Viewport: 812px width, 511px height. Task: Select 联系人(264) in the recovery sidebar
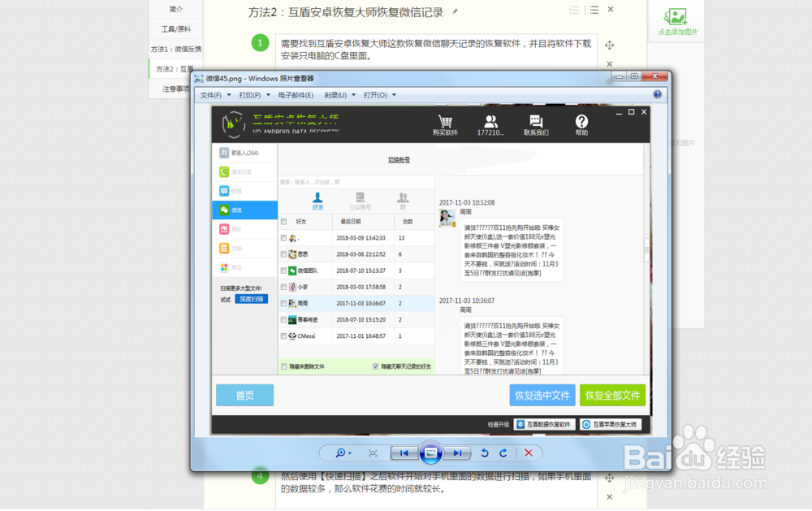tap(244, 153)
